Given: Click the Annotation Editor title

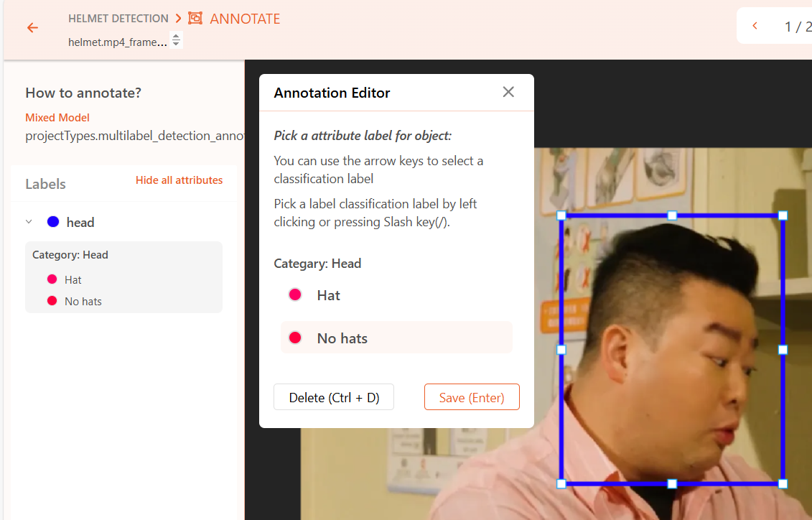Looking at the screenshot, I should point(332,93).
